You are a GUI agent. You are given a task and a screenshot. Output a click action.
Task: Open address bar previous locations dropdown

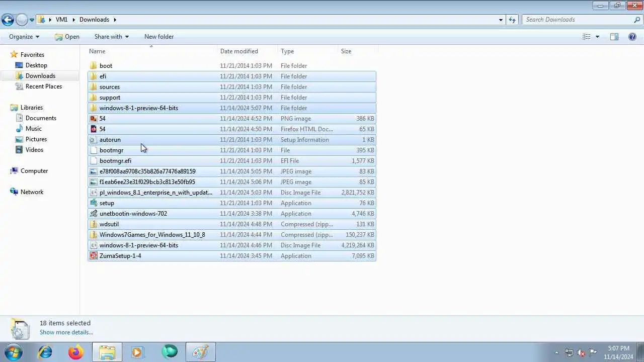coord(501,20)
